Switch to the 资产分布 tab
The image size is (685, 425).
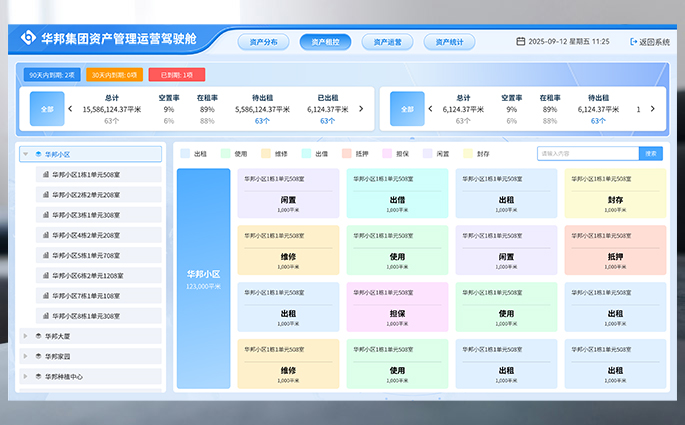pyautogui.click(x=264, y=42)
